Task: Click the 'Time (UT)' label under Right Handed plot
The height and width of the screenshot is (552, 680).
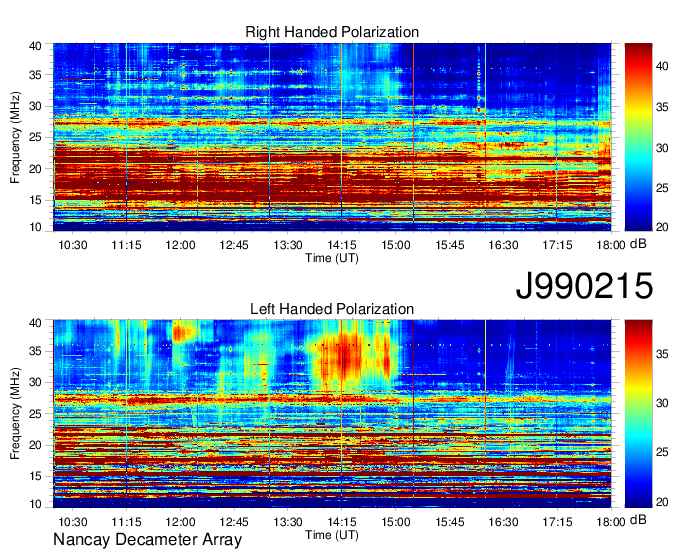Action: coord(332,258)
